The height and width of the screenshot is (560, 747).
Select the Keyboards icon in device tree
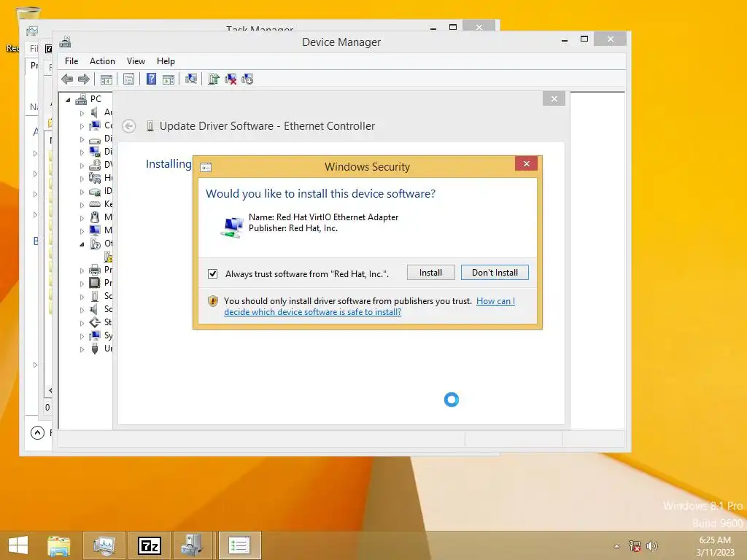[95, 204]
